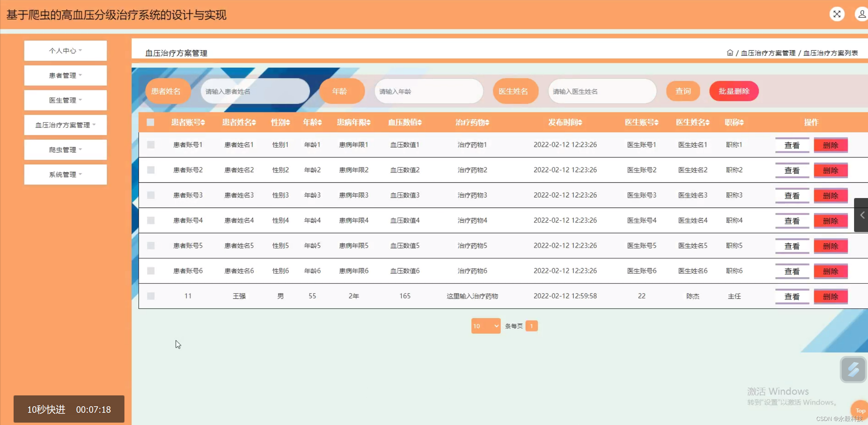Image resolution: width=868 pixels, height=425 pixels.
Task: Sort by 发布时间 column arrows
Action: (x=580, y=122)
